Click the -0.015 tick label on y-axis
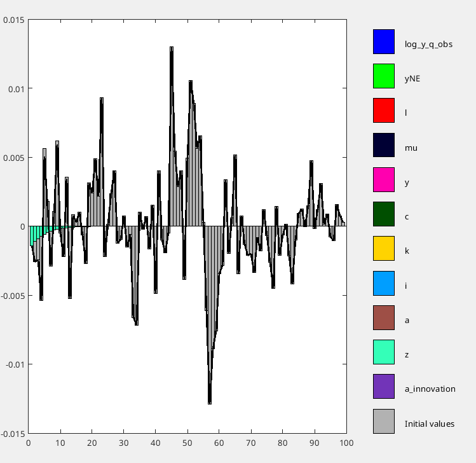Screen dimensions: 476x463 13,434
